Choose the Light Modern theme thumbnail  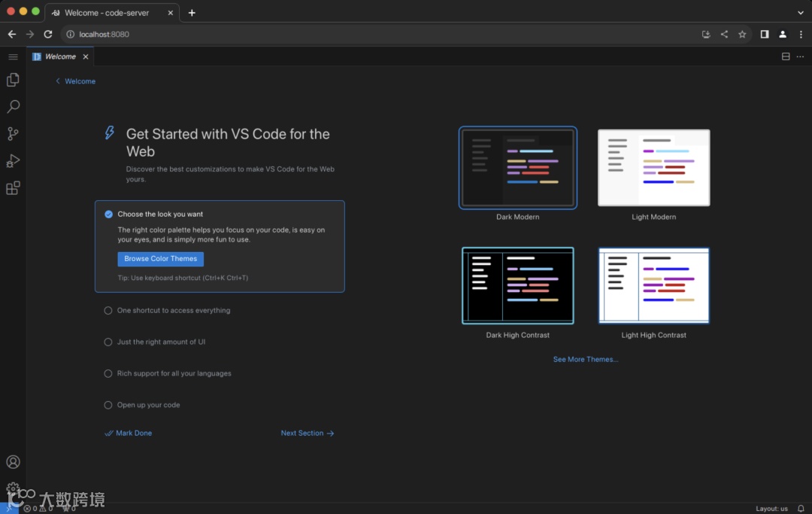point(653,168)
